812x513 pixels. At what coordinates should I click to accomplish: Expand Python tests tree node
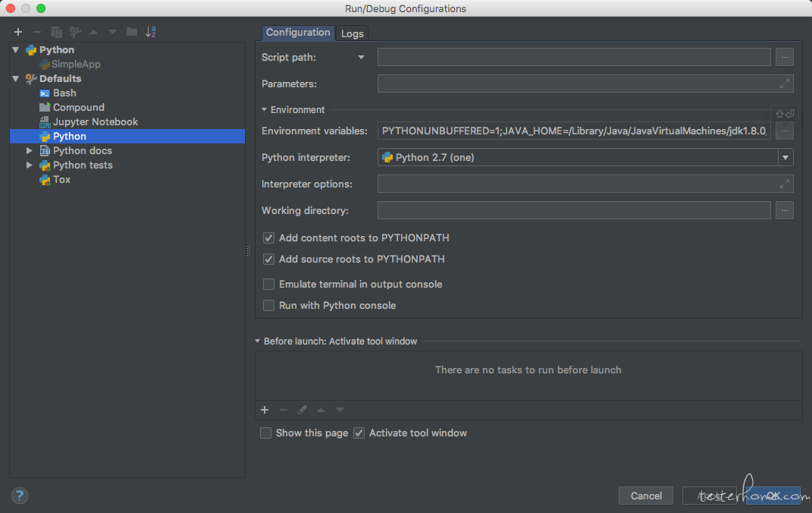(30, 165)
